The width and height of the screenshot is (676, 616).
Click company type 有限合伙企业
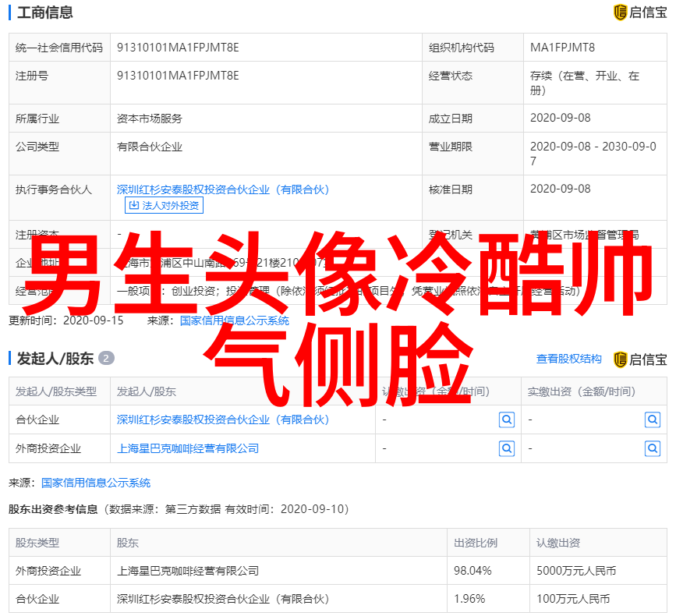pos(150,147)
